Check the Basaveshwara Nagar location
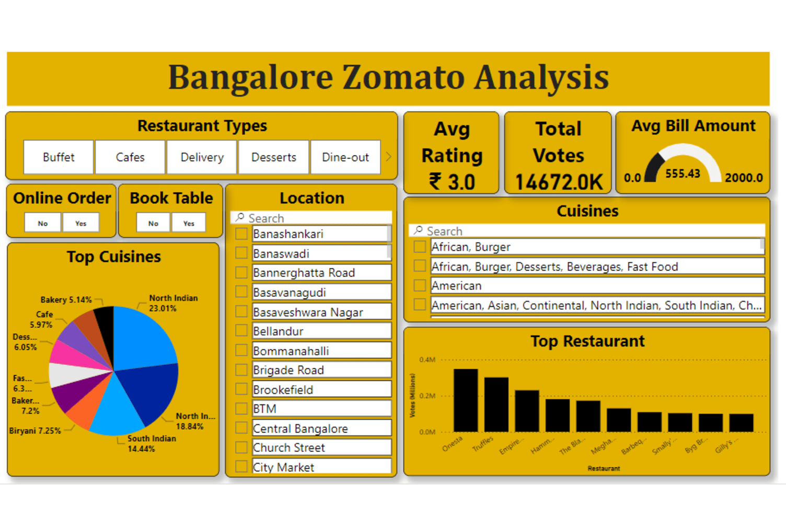 click(241, 311)
